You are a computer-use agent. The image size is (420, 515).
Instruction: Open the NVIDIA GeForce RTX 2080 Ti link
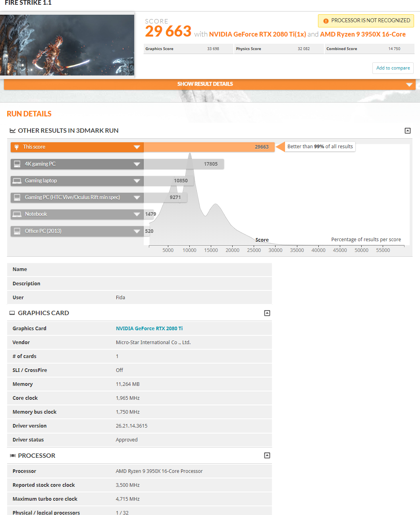(x=149, y=328)
